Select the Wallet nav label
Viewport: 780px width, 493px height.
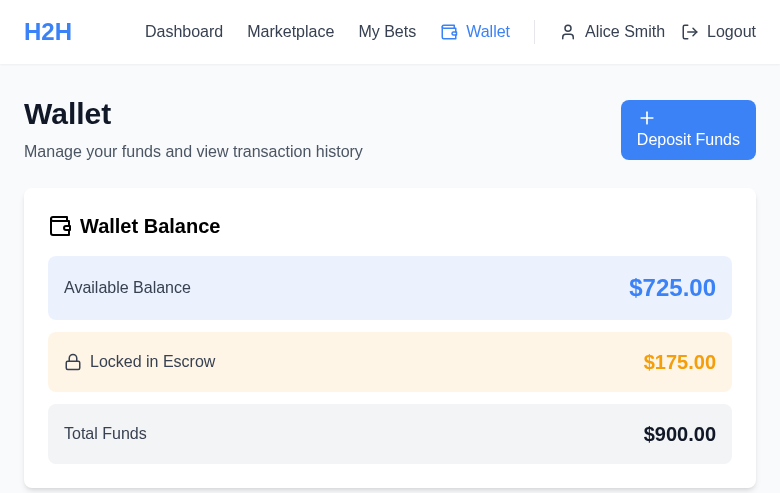coord(488,32)
